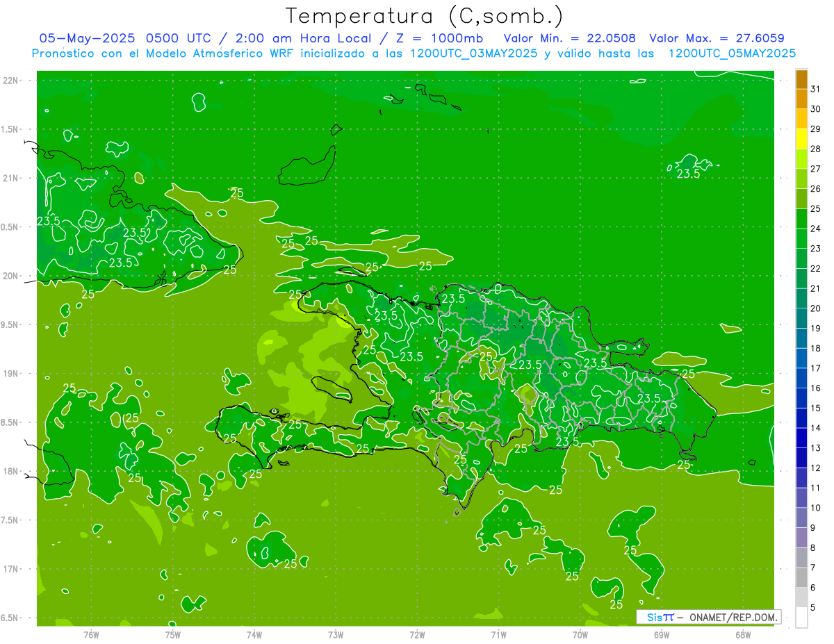
Task: Click latitude axis label '21N'
Action: [x=11, y=178]
